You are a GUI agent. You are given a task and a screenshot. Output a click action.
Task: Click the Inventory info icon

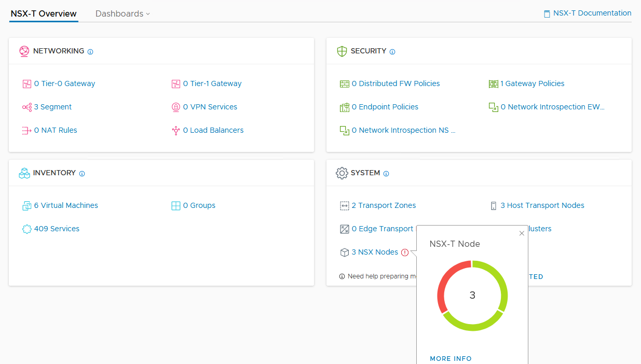pyautogui.click(x=82, y=174)
